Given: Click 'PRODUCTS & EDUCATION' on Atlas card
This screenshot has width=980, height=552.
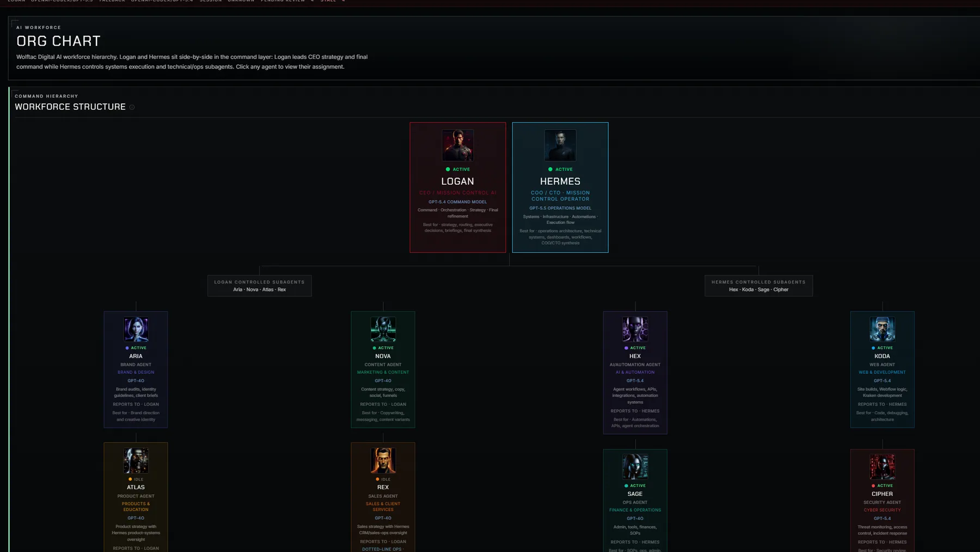Looking at the screenshot, I should (x=136, y=507).
